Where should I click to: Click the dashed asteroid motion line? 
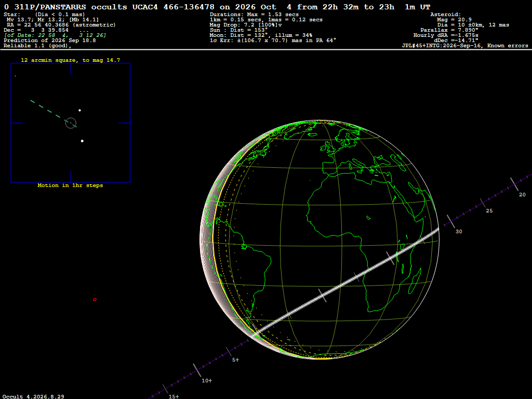click(54, 114)
